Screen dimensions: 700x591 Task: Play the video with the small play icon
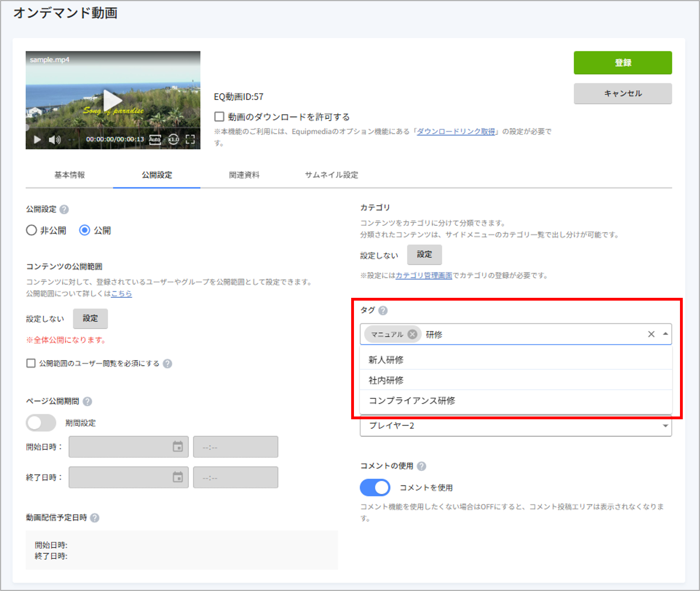coord(38,140)
